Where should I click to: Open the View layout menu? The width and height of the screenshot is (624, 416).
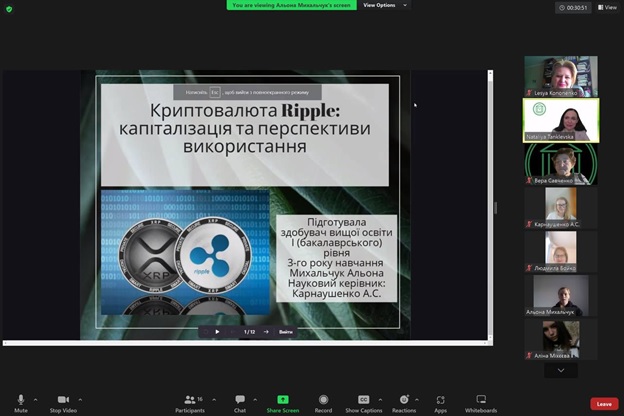click(606, 7)
